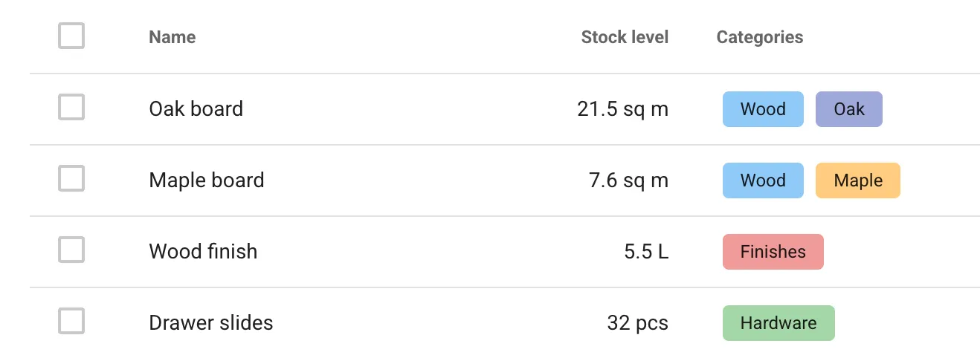The width and height of the screenshot is (980, 358).
Task: Check the Oak board row checkbox
Action: point(71,107)
